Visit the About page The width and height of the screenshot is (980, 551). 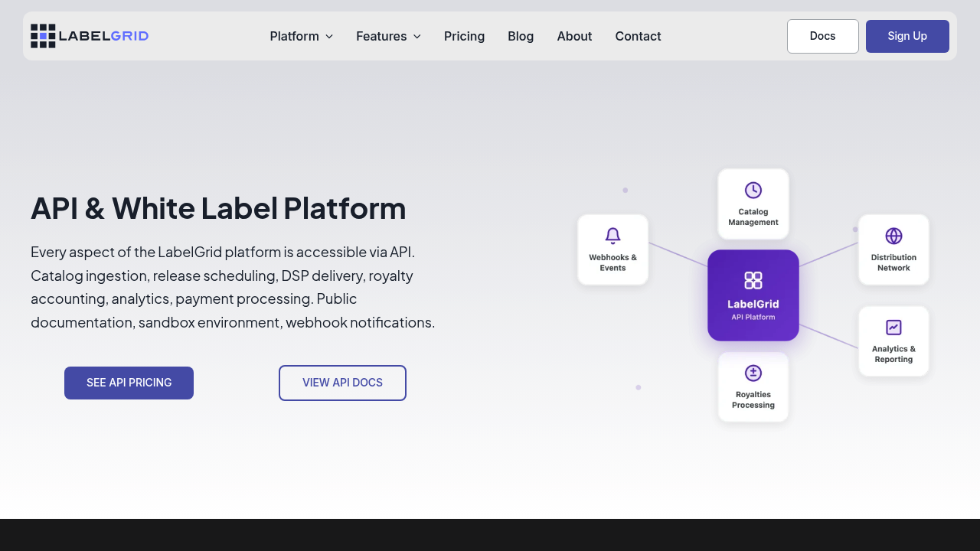coord(574,36)
